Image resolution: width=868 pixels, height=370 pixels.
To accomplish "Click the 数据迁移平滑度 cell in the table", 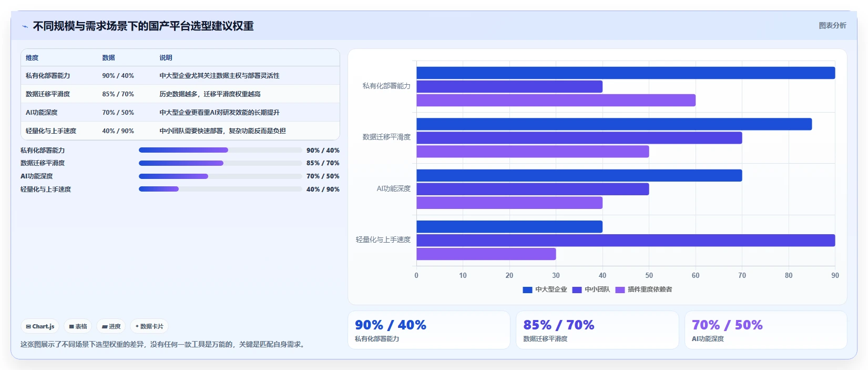I will [x=48, y=94].
